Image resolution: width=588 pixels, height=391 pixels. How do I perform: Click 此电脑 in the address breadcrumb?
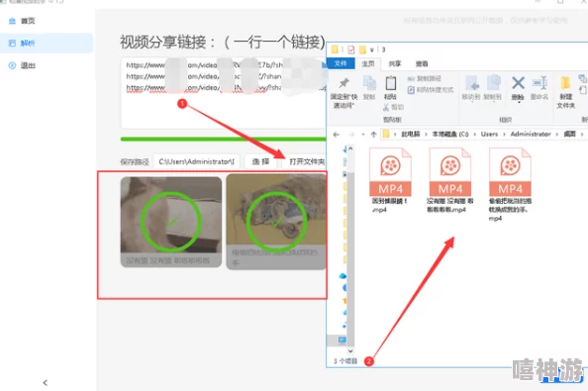[411, 134]
